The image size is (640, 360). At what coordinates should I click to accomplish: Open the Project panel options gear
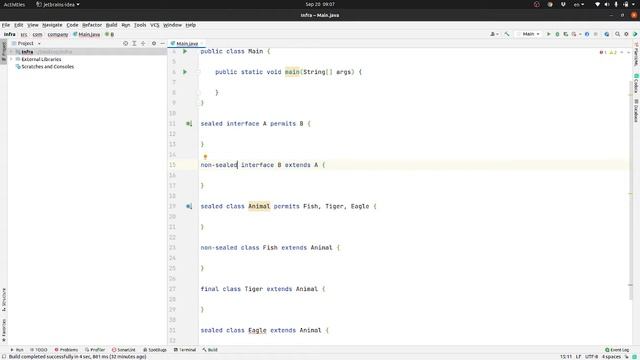click(154, 43)
